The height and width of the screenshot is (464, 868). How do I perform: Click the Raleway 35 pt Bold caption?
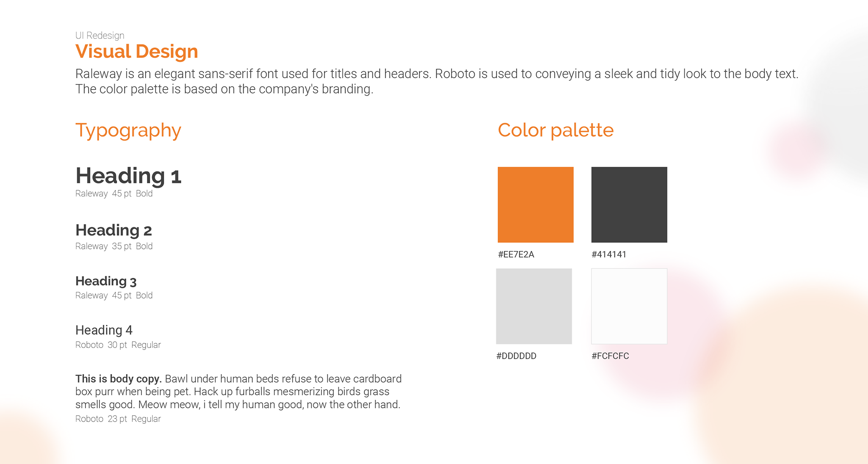tap(114, 246)
